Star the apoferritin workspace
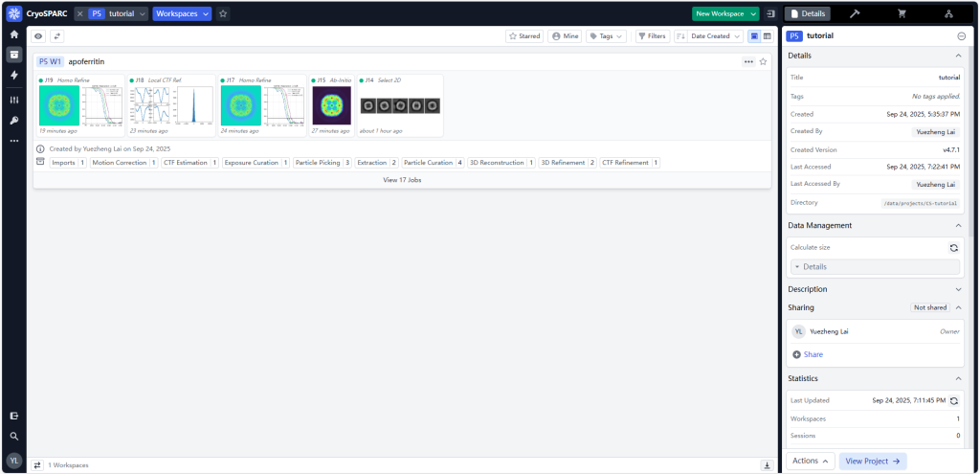The height and width of the screenshot is (474, 980). tap(763, 61)
